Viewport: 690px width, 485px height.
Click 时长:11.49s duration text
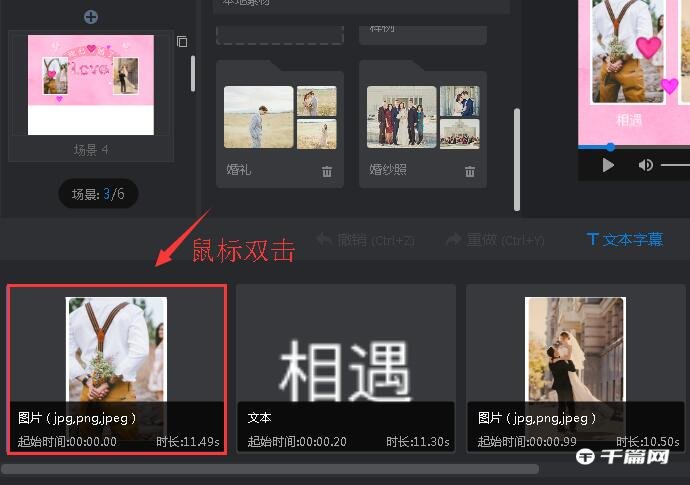tap(188, 441)
